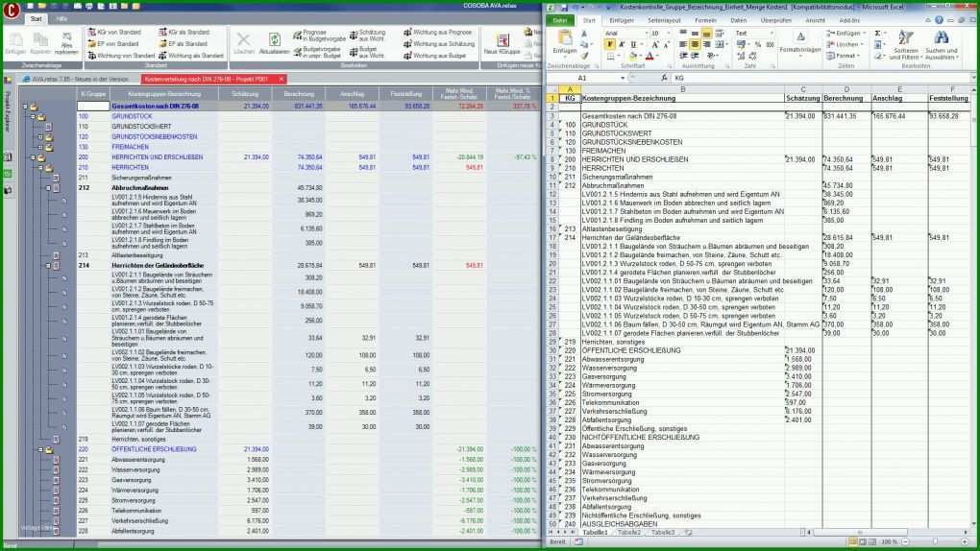The width and height of the screenshot is (980, 551).
Task: Switch to Excel Überprüfen tab
Action: tap(775, 20)
